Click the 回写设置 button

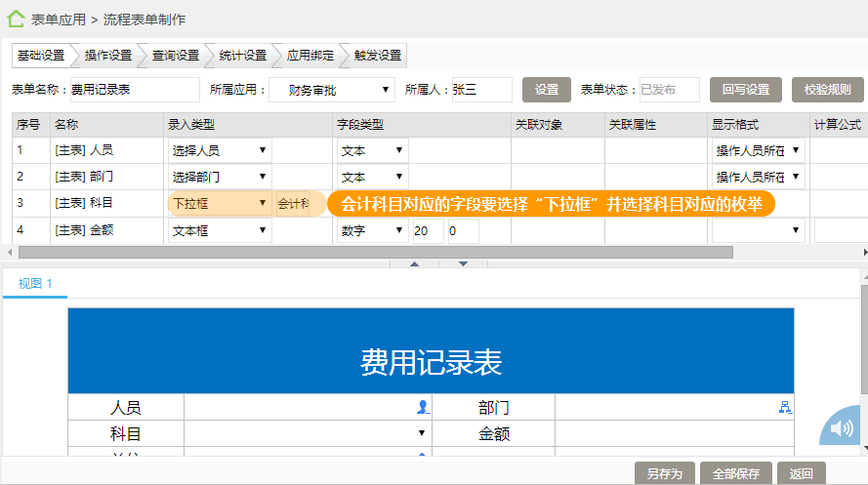tap(746, 90)
